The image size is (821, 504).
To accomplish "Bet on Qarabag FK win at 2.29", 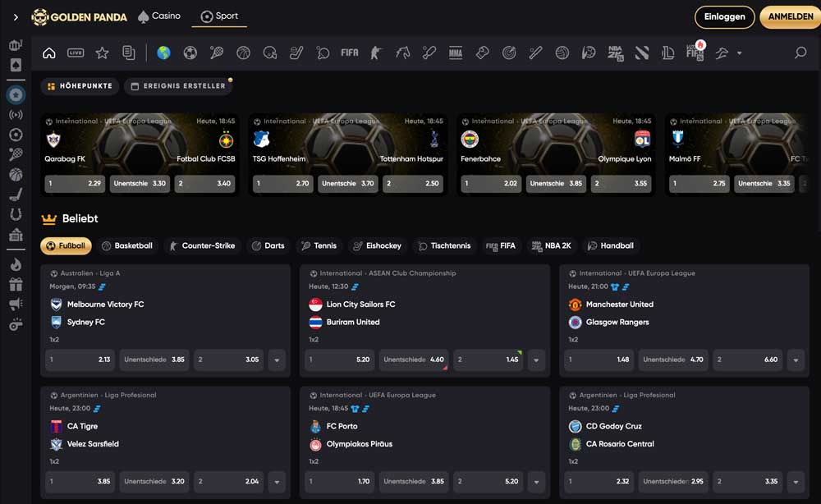I will tap(75, 184).
